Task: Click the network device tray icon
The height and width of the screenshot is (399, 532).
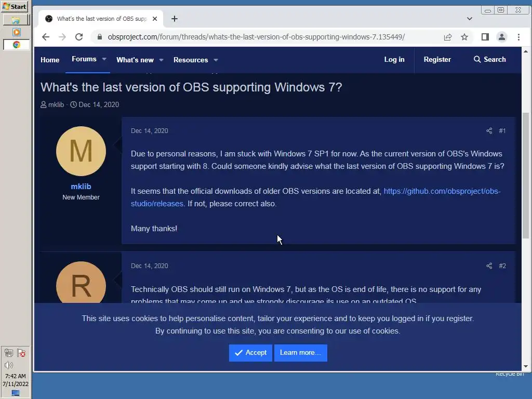Action: tap(9, 353)
